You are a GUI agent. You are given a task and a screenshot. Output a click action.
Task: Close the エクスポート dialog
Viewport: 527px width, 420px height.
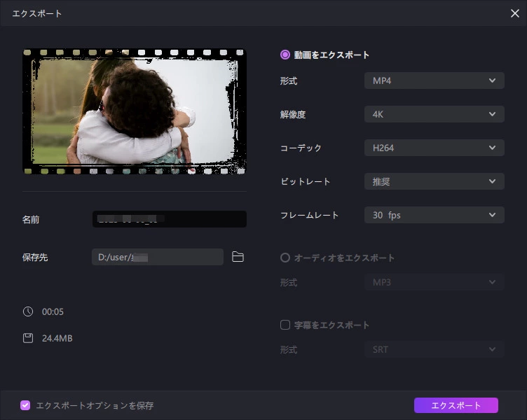pyautogui.click(x=514, y=13)
